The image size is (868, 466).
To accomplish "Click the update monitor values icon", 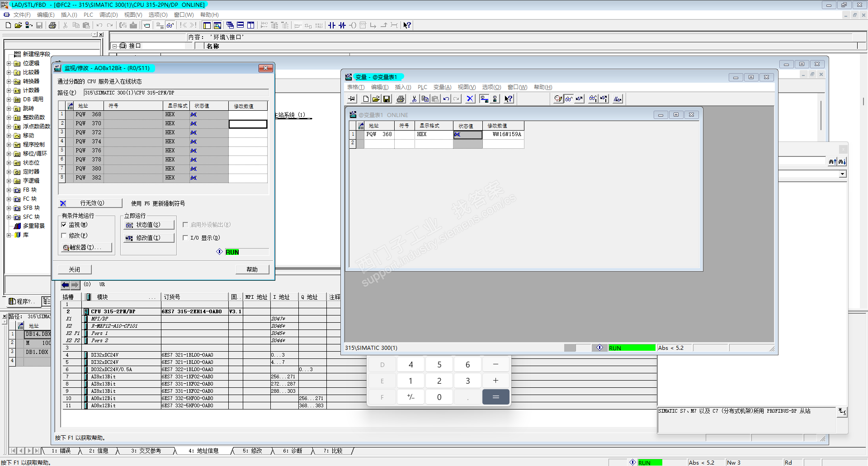I will click(x=593, y=99).
